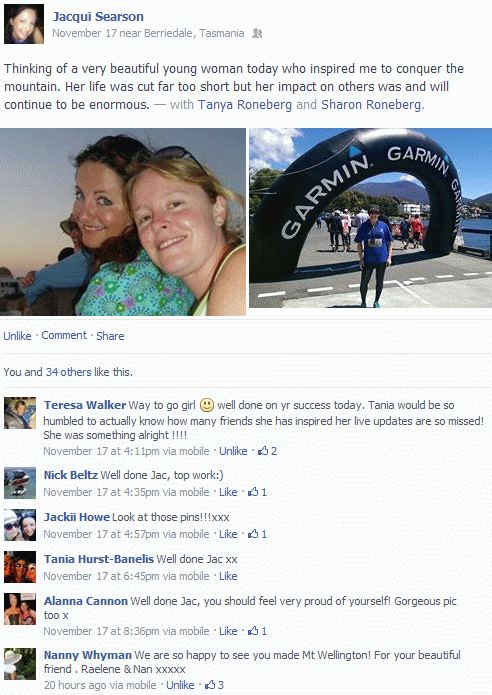Viewport: 492px width, 695px height.
Task: Open tagged profile Tanya Roneberg
Action: (245, 105)
